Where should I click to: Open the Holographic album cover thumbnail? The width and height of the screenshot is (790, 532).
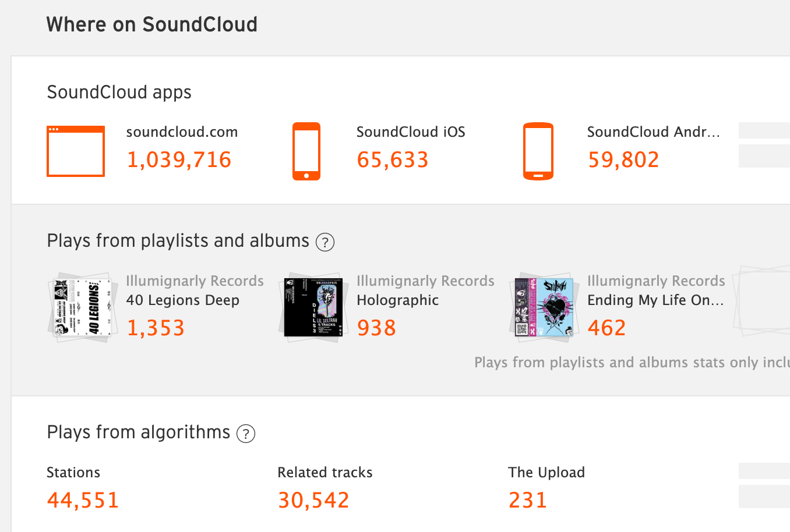click(x=313, y=307)
